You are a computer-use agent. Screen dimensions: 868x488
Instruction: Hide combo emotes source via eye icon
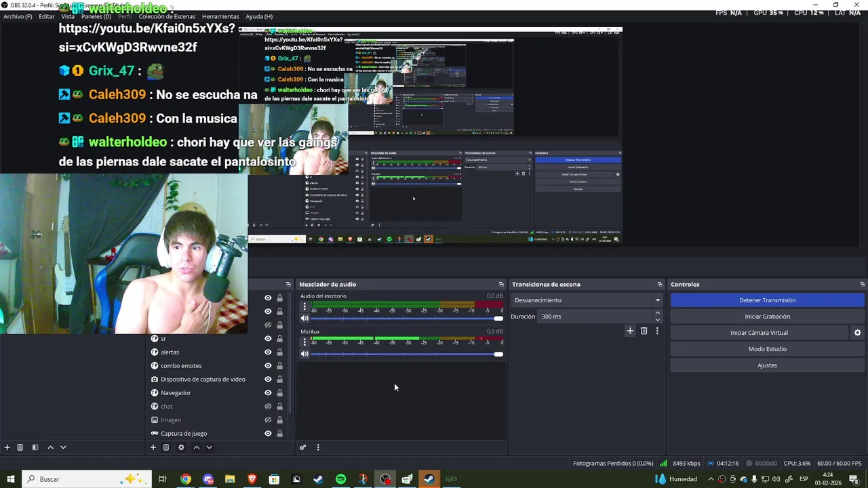pos(268,366)
